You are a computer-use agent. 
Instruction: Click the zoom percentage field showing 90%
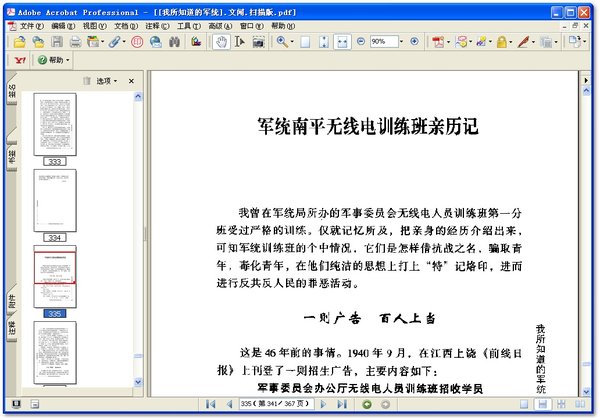pos(384,41)
